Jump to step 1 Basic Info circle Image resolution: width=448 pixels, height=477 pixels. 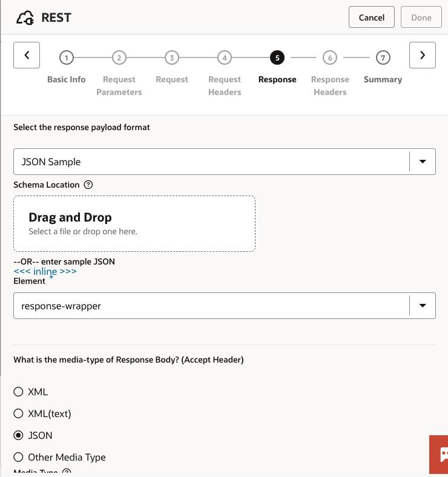[x=67, y=58]
